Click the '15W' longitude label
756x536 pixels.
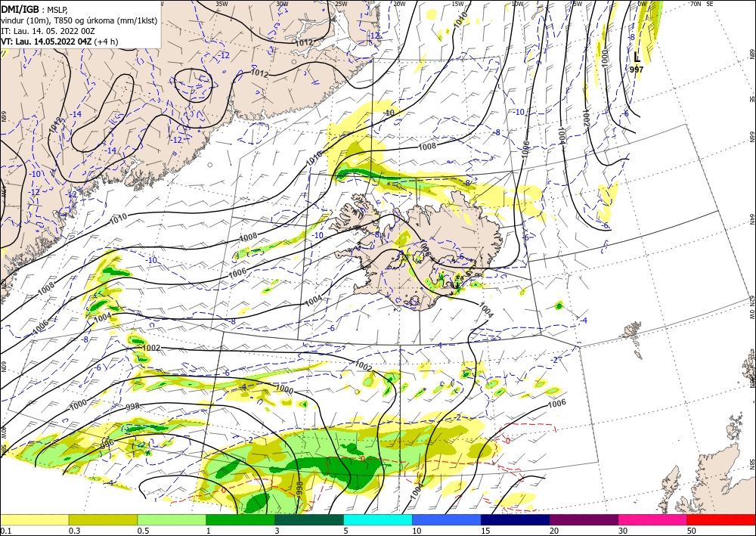457,4
